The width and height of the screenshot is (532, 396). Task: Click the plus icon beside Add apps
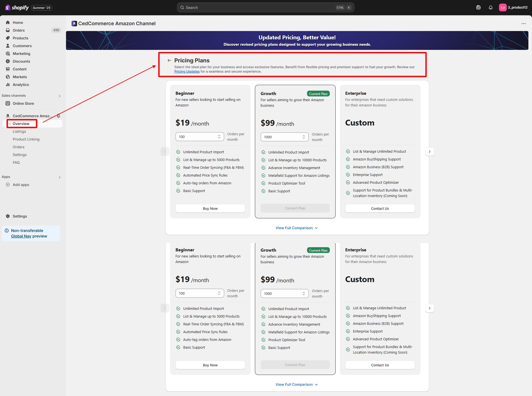tap(8, 185)
